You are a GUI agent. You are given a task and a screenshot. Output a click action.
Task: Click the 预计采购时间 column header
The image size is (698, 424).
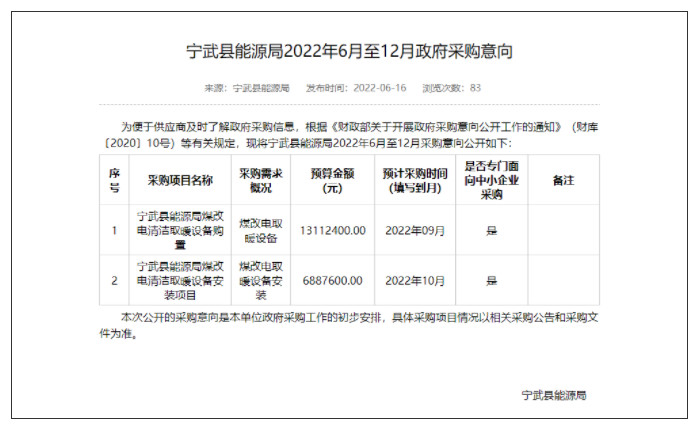pyautogui.click(x=415, y=180)
